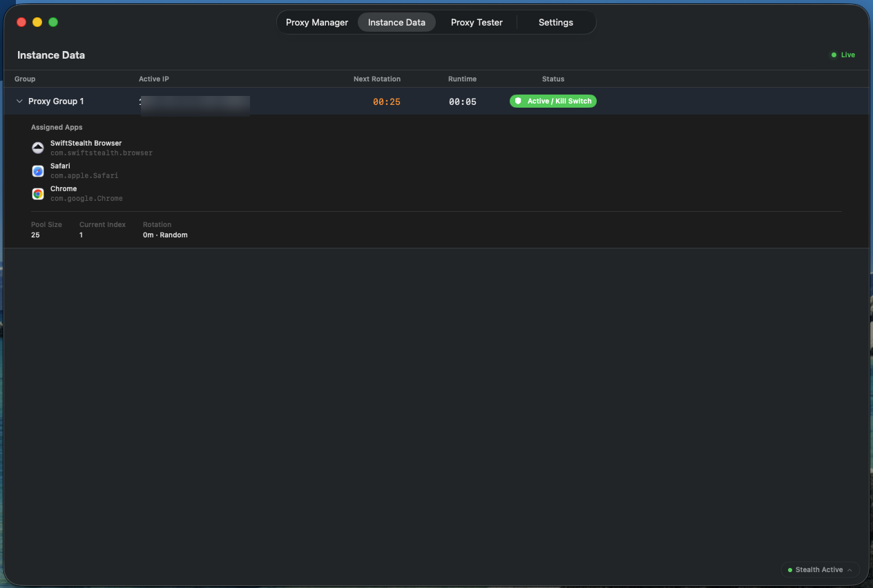
Task: Switch to the Proxy Tester tab
Action: pos(477,22)
